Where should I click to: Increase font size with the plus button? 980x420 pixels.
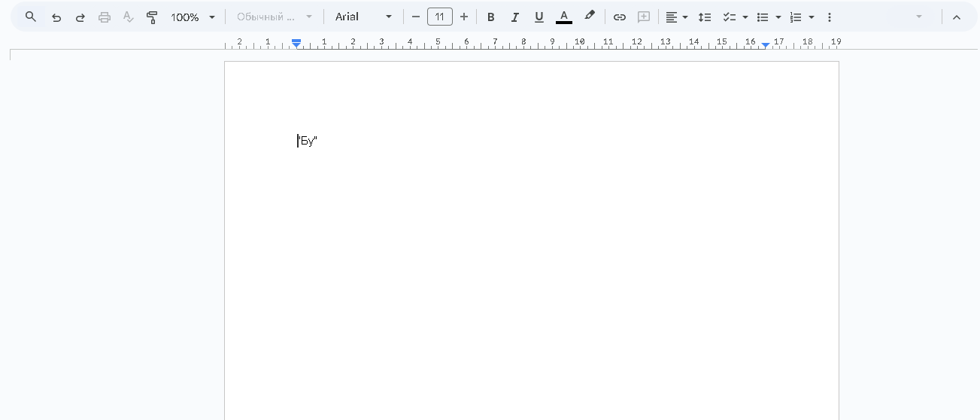(464, 17)
